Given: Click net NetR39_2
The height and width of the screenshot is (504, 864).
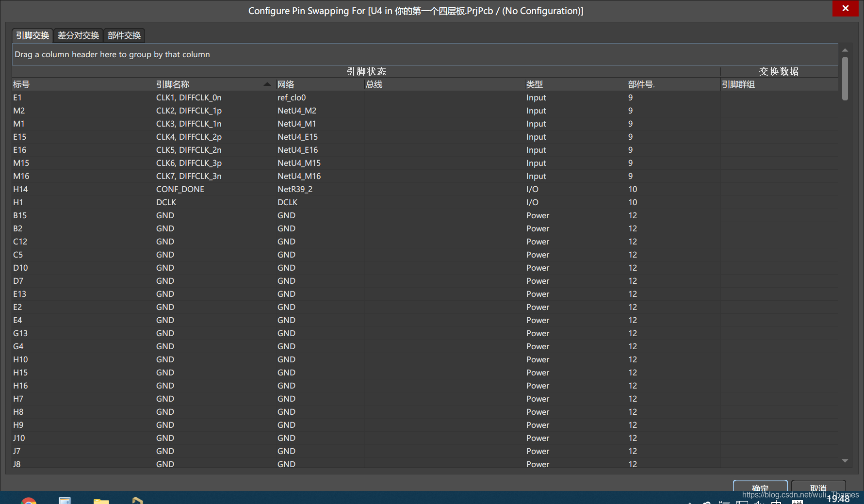Looking at the screenshot, I should click(295, 189).
